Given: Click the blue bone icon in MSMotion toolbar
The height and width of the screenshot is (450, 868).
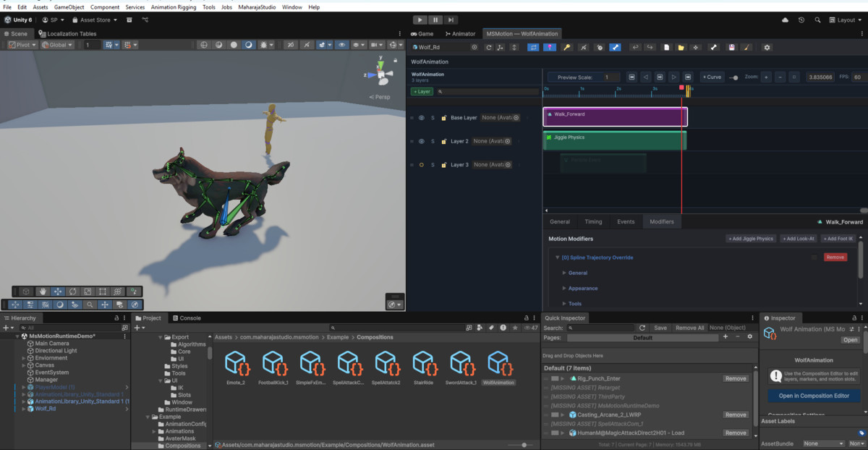Looking at the screenshot, I should coord(615,47).
